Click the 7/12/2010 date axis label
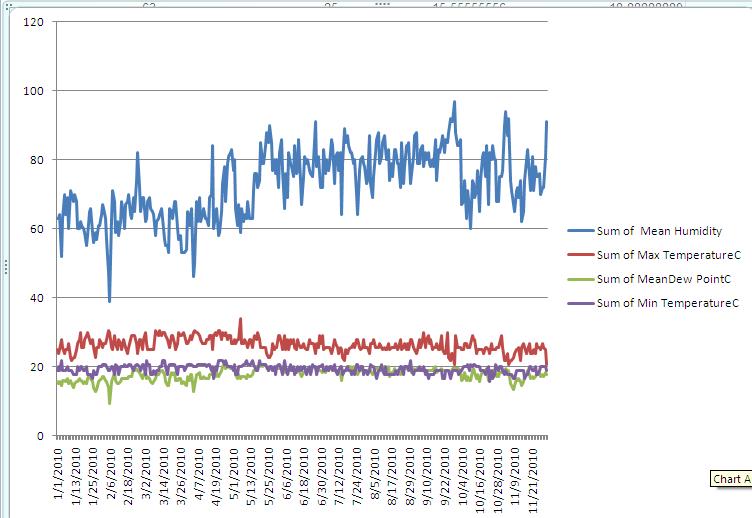Screen dimensions: 752x518 tap(339, 477)
